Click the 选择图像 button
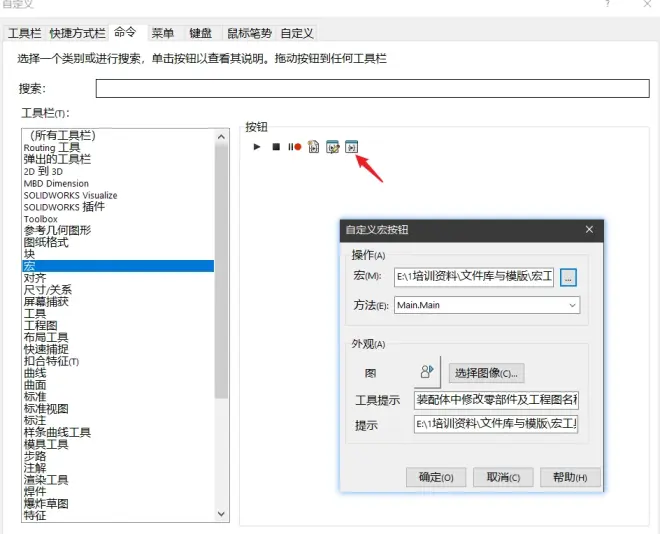 pyautogui.click(x=487, y=373)
